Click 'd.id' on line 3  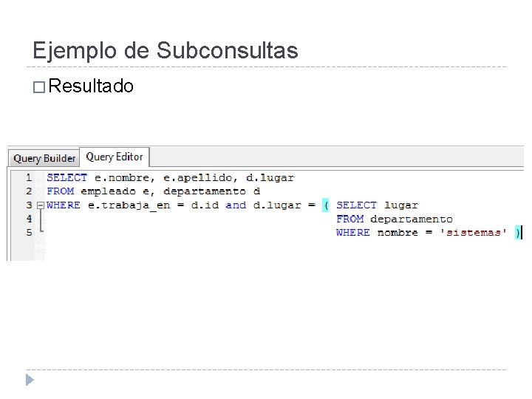[205, 205]
